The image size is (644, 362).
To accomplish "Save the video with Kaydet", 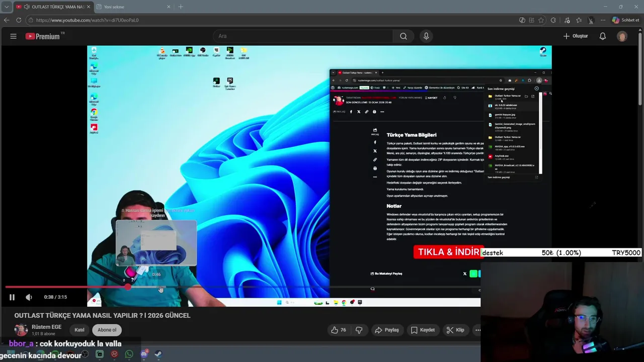I will [x=423, y=330].
